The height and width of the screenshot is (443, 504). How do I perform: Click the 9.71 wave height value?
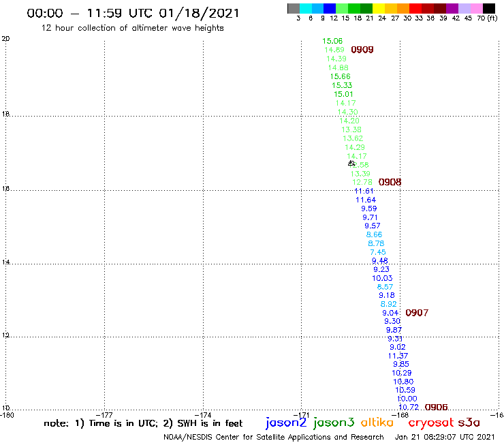pyautogui.click(x=370, y=217)
